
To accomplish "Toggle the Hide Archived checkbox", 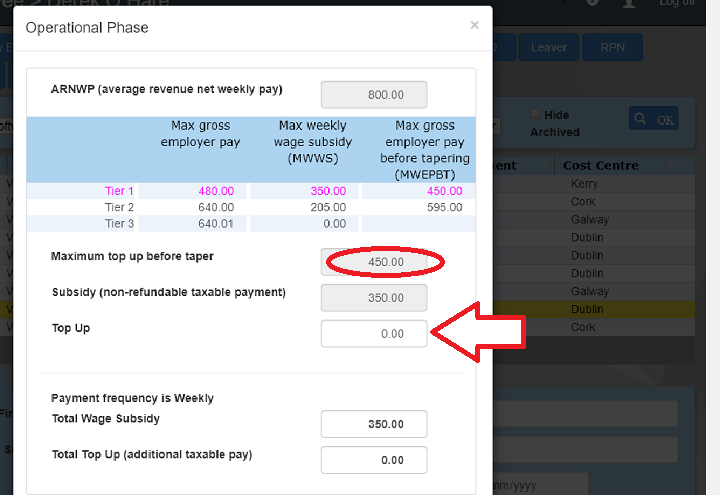I will click(x=536, y=115).
